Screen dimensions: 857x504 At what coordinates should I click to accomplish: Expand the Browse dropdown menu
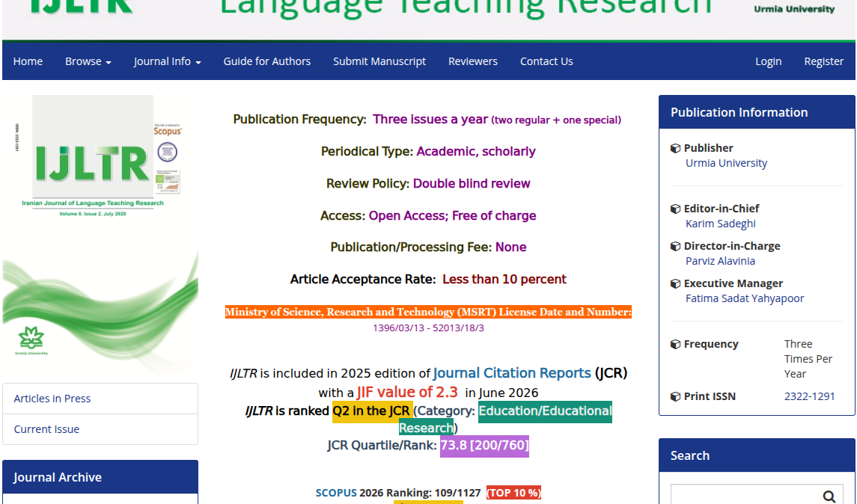88,62
